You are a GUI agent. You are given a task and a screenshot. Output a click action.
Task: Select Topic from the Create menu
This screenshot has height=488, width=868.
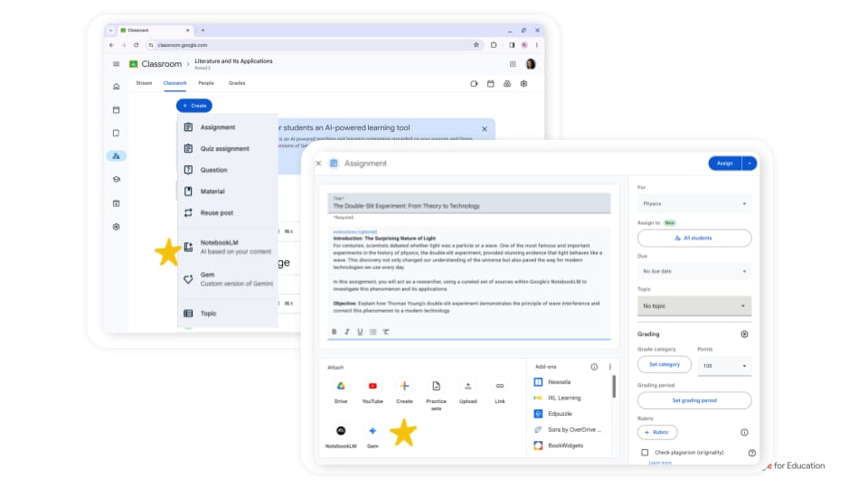(x=228, y=314)
